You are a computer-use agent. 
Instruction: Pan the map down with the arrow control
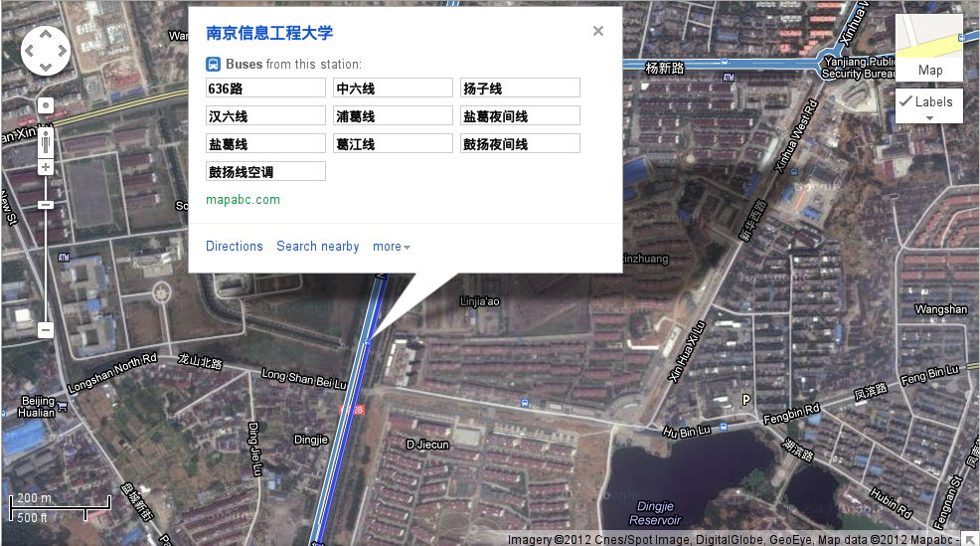tap(46, 67)
